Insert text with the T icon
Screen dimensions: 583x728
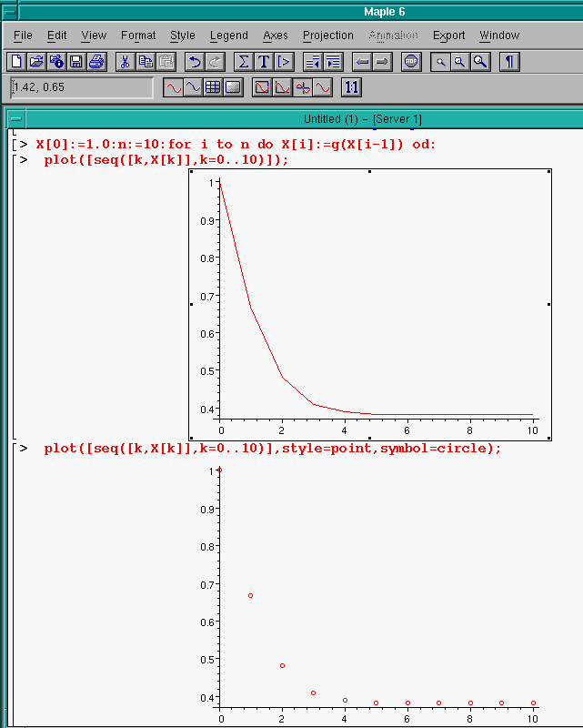(x=264, y=62)
